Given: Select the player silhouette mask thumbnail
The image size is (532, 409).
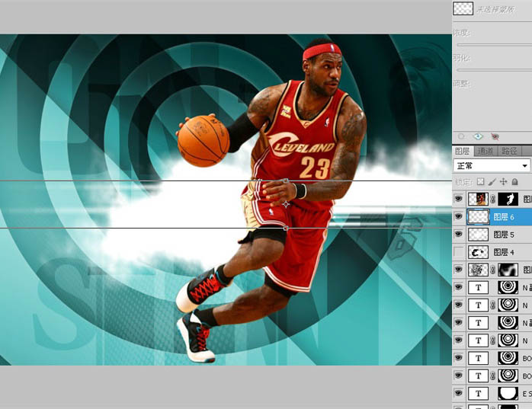Looking at the screenshot, I should 508,199.
